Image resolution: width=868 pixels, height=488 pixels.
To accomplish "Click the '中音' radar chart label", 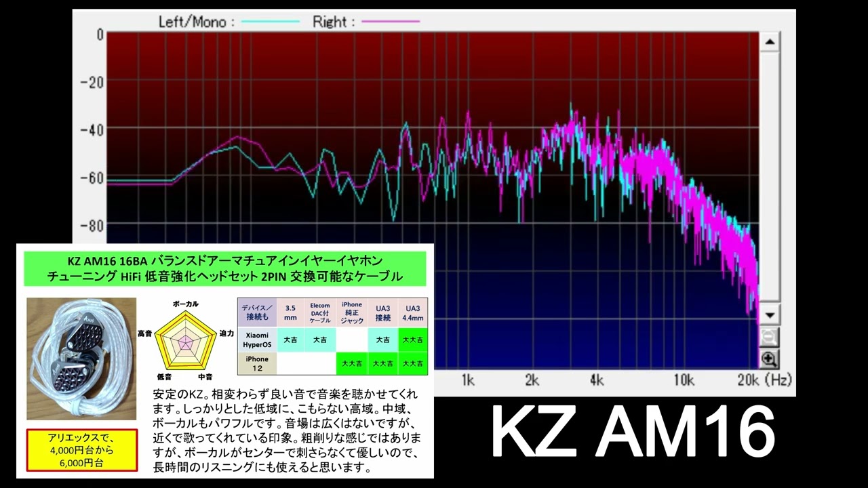I will pos(205,376).
